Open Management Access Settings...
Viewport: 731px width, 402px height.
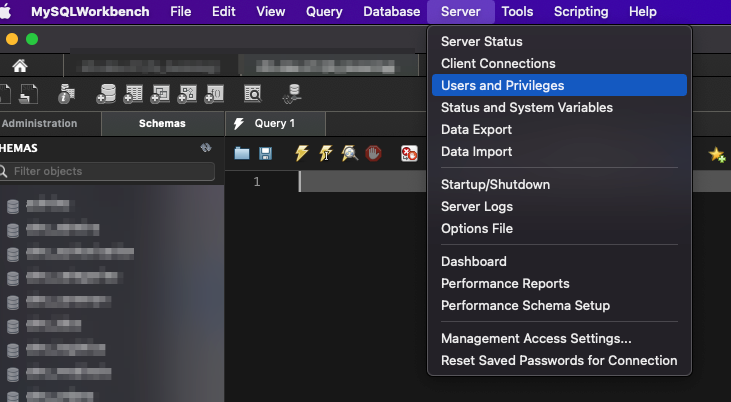tap(559, 338)
